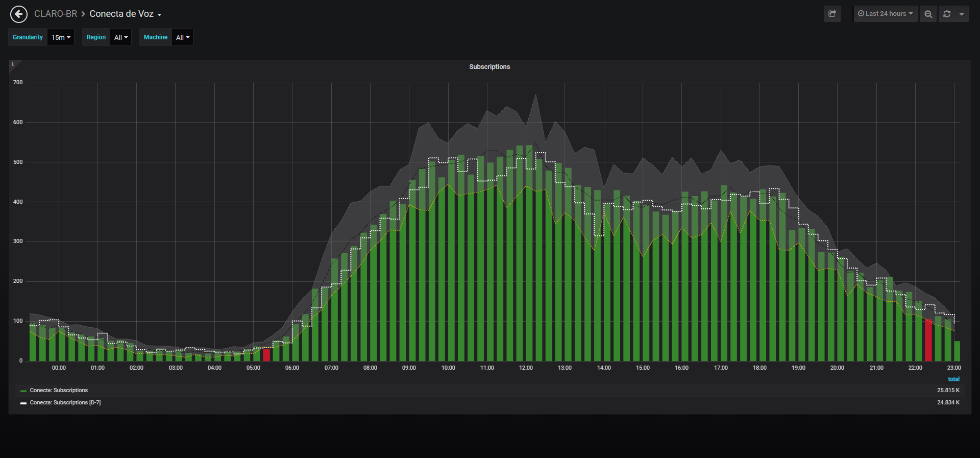Toggle the Conecta: Subscriptions [D-7] legend series
Image resolution: width=980 pixels, height=458 pixels.
tap(65, 403)
